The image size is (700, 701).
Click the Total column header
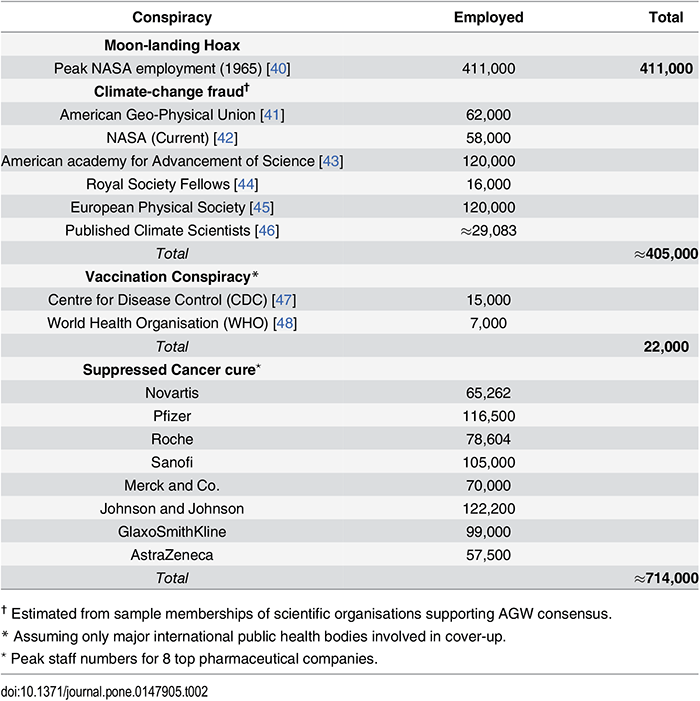pos(670,17)
